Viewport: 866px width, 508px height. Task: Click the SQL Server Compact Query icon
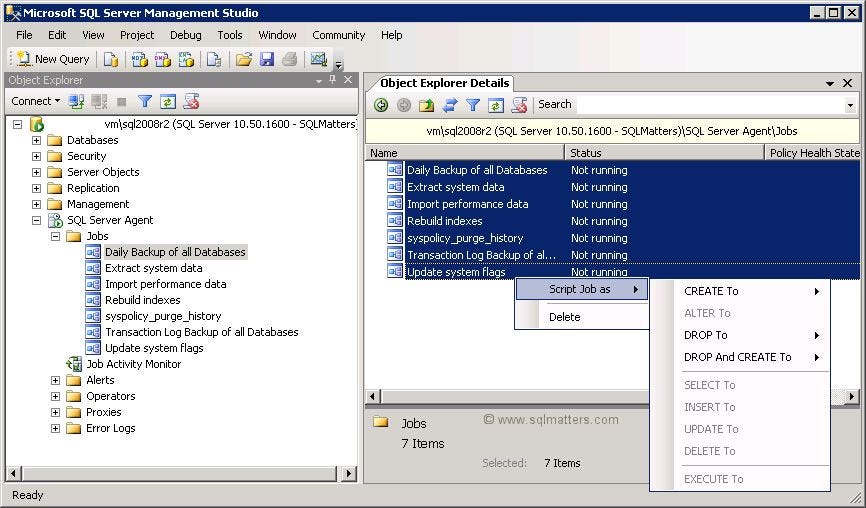point(214,59)
